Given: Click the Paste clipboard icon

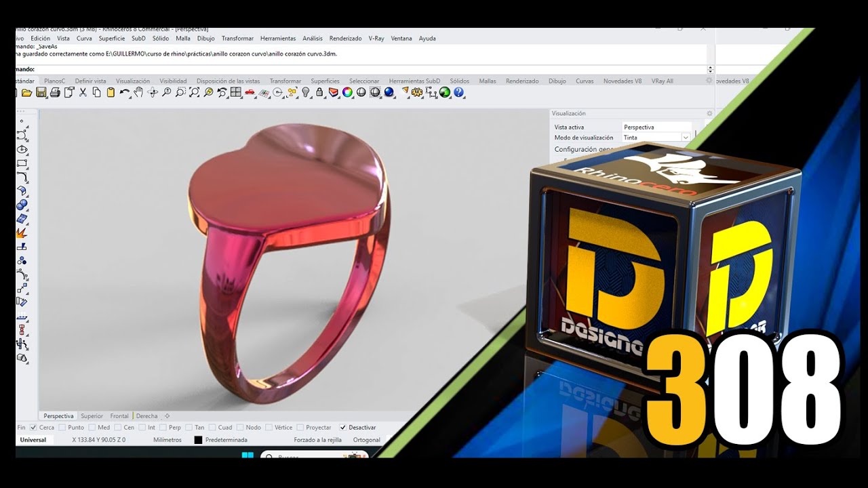Looking at the screenshot, I should (x=110, y=92).
